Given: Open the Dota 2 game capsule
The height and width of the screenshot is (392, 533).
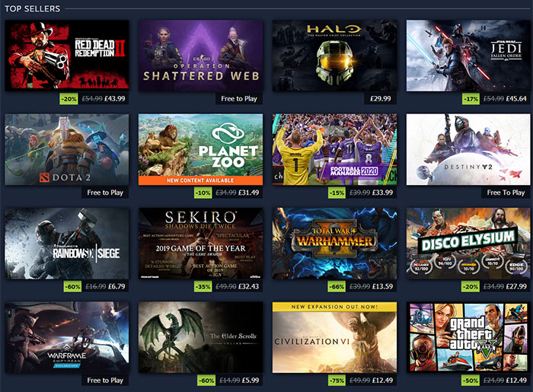Looking at the screenshot, I should pyautogui.click(x=67, y=149).
